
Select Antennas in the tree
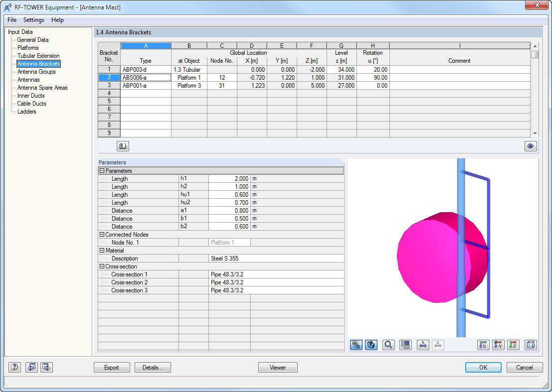[x=28, y=80]
